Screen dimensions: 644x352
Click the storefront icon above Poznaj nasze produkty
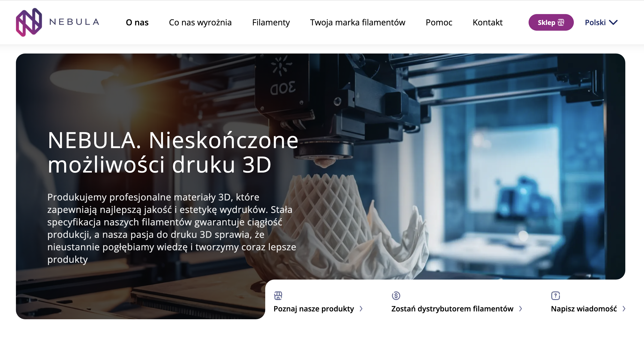coord(278,295)
